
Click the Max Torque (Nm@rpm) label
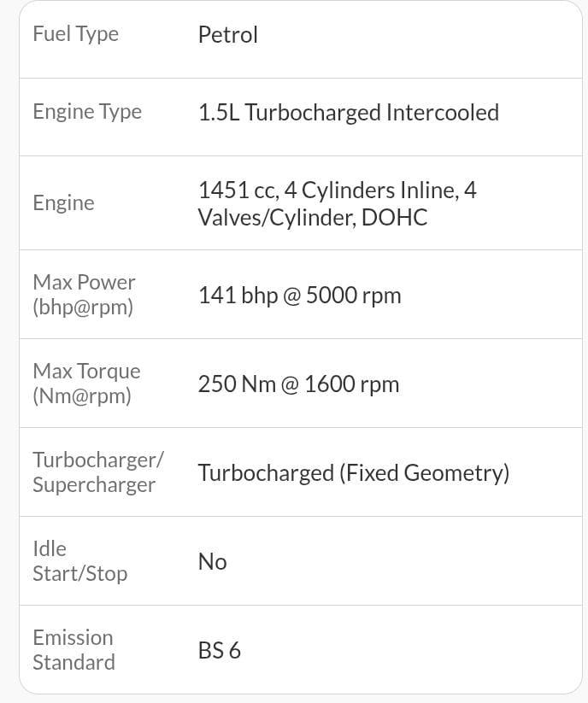point(86,383)
